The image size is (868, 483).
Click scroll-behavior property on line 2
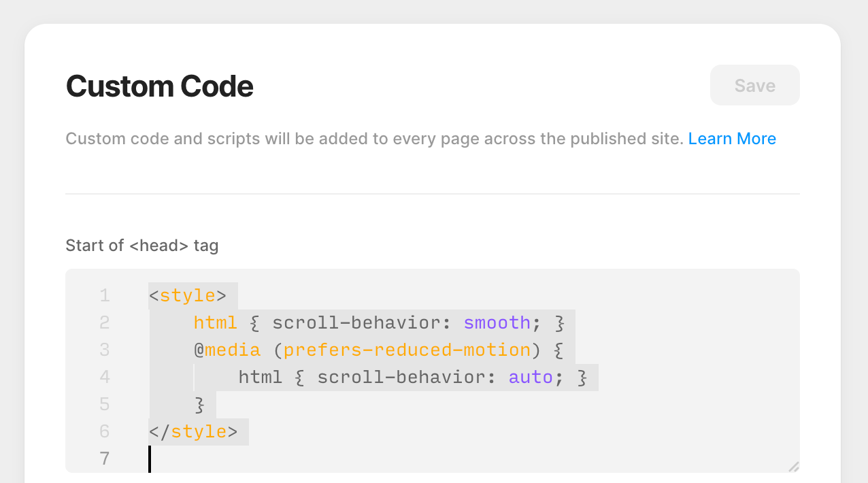tap(362, 322)
